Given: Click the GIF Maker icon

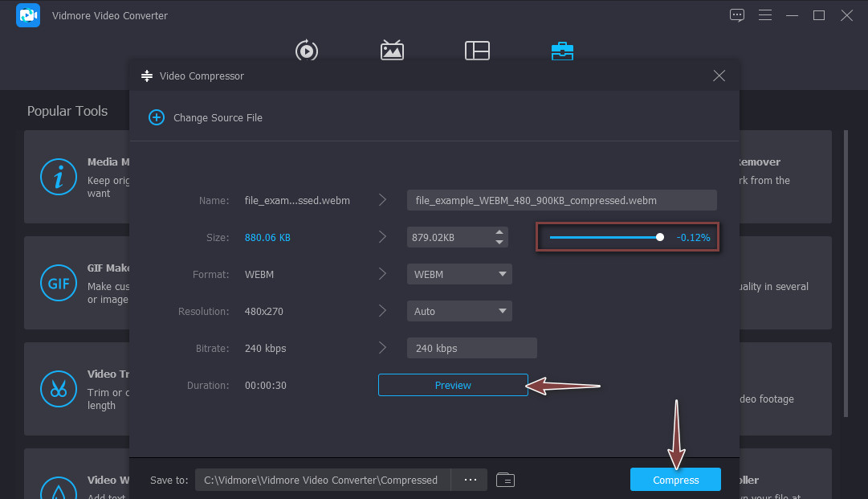Looking at the screenshot, I should [x=58, y=283].
